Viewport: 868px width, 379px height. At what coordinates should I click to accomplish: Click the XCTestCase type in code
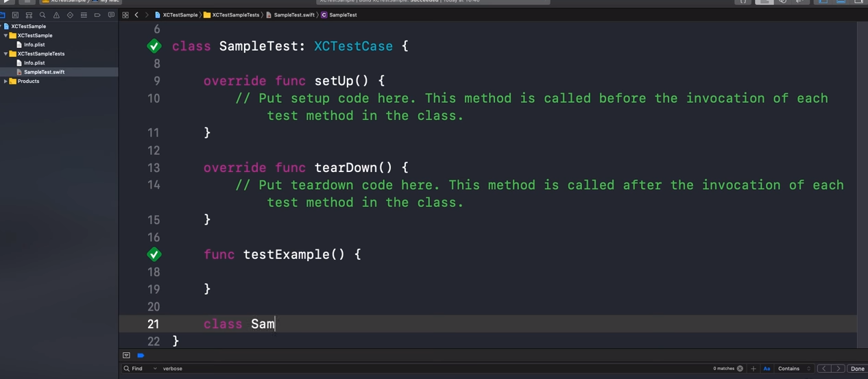pos(354,46)
